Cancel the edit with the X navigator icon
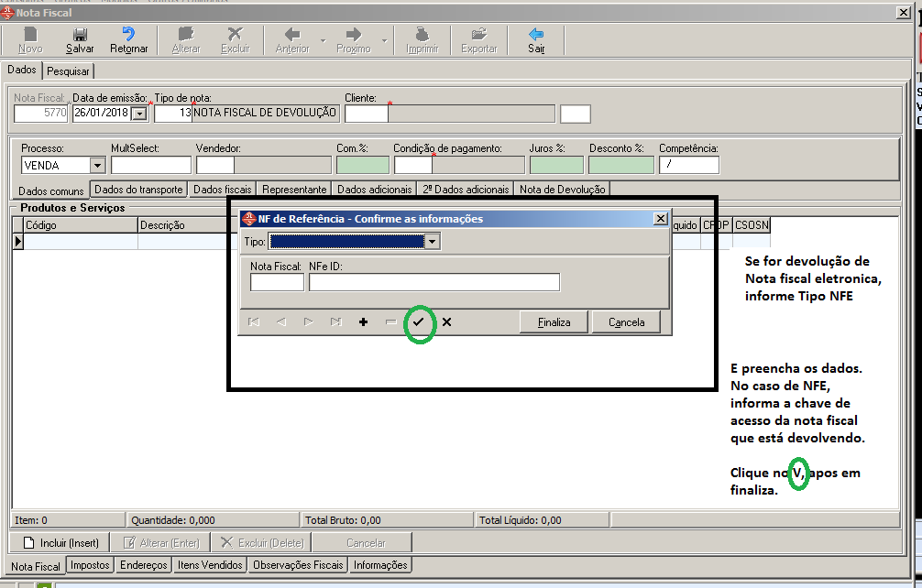 [x=447, y=321]
